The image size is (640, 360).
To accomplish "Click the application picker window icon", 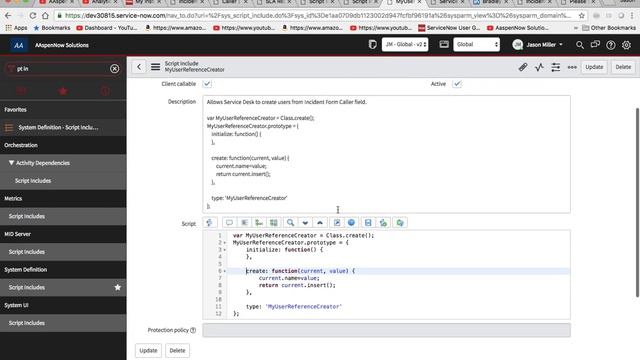I will pyautogui.click(x=444, y=44).
